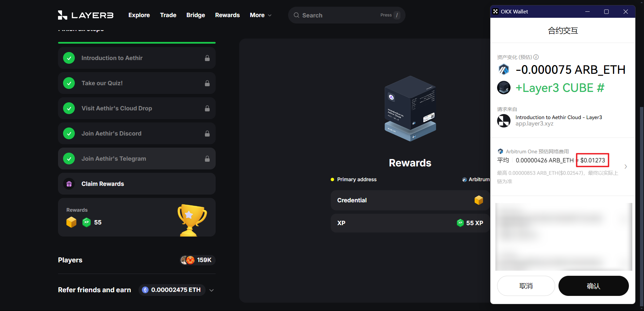Click lock icon on Join Aethir's Discord
The image size is (644, 311).
click(207, 134)
